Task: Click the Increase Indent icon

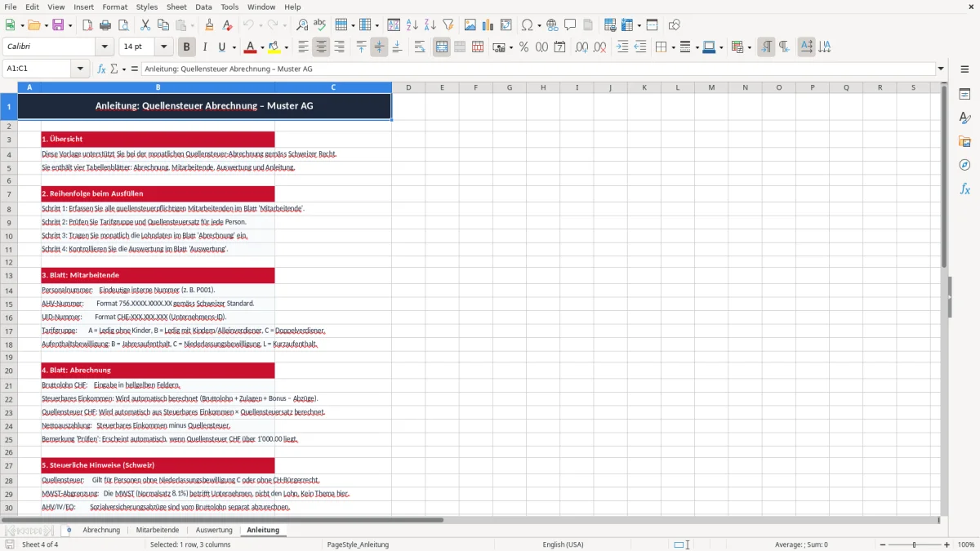Action: 623,47
